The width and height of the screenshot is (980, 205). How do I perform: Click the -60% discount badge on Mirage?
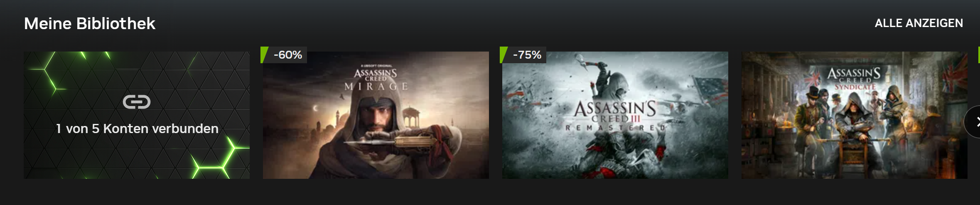(287, 55)
